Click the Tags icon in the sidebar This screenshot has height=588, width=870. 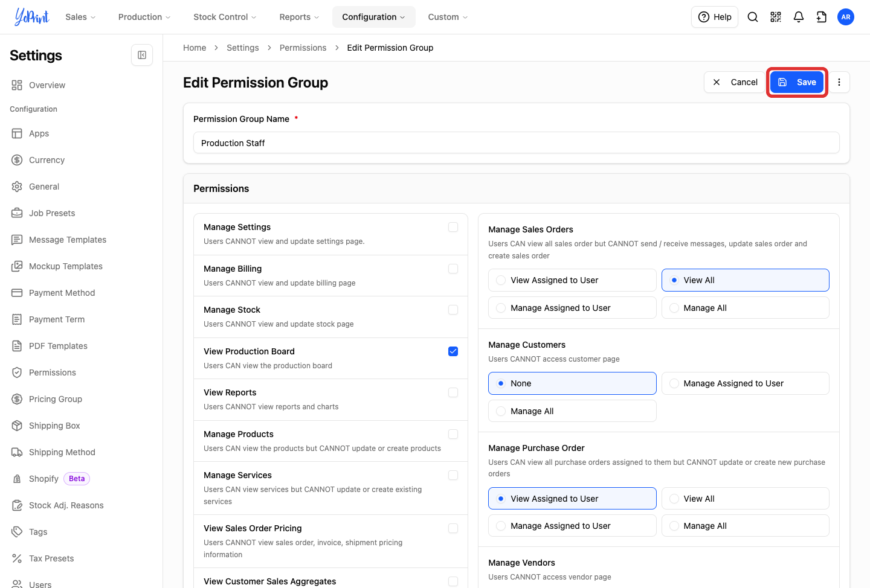click(17, 532)
